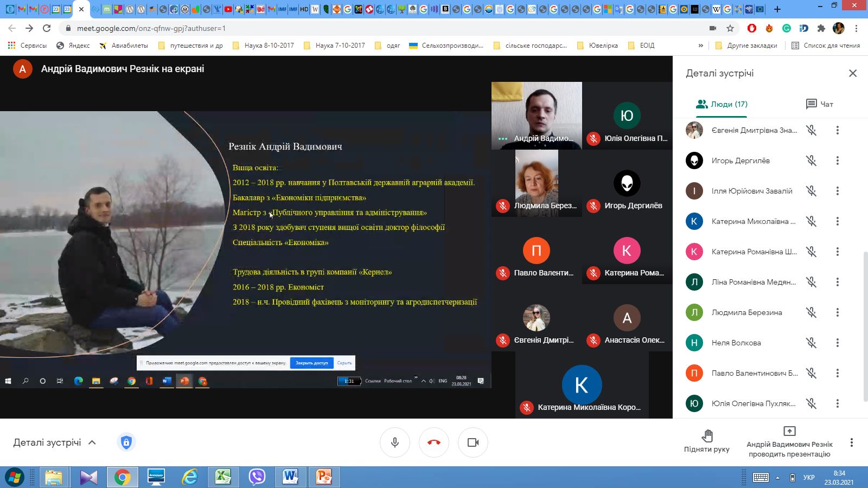Screen dimensions: 868x488
Task: Mute Игорь Дергилёв in people list
Action: point(811,160)
